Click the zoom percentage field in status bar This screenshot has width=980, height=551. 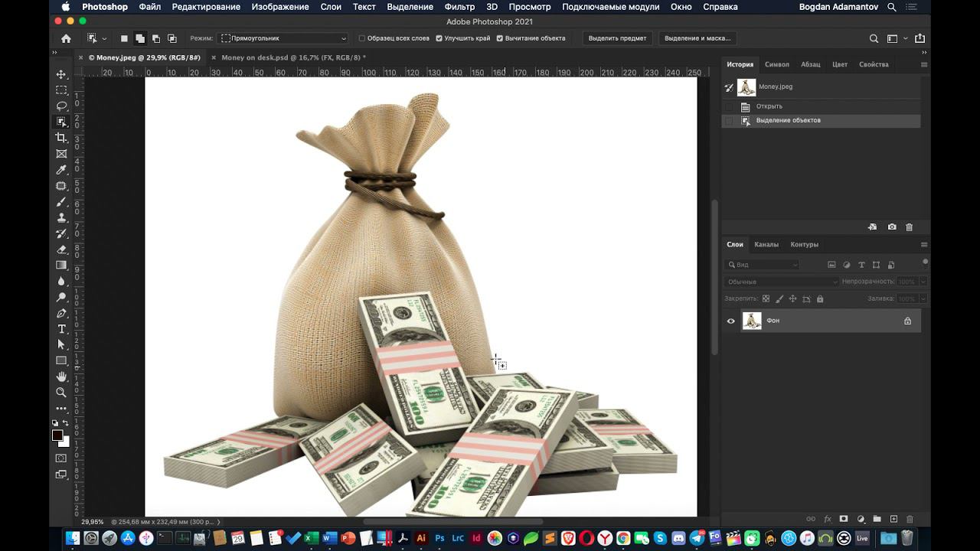click(93, 522)
